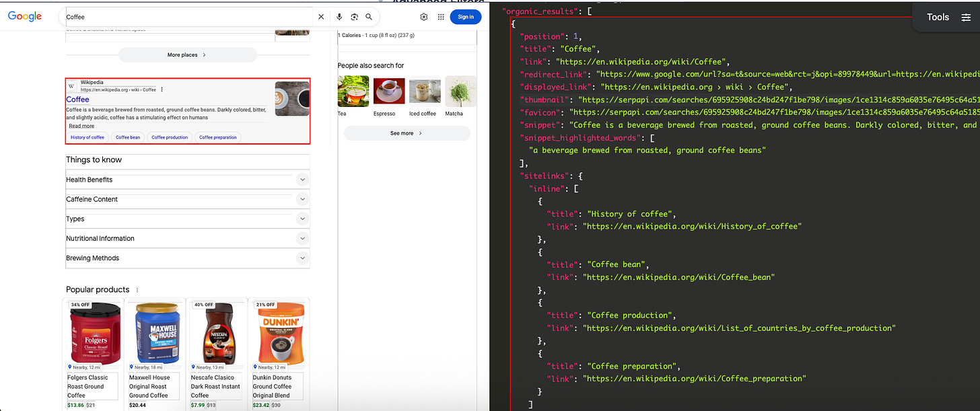This screenshot has height=411, width=980.
Task: Click the Matcha related search thumbnail
Action: pyautogui.click(x=460, y=91)
